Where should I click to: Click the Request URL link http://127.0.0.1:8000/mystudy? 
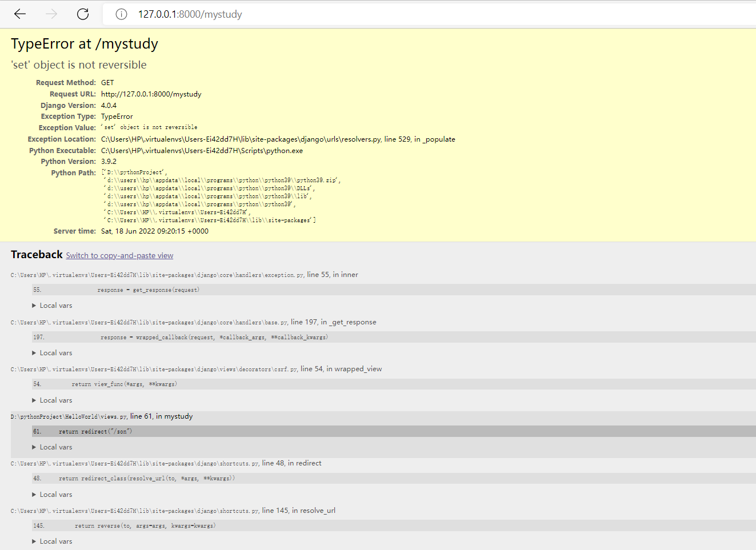click(151, 94)
